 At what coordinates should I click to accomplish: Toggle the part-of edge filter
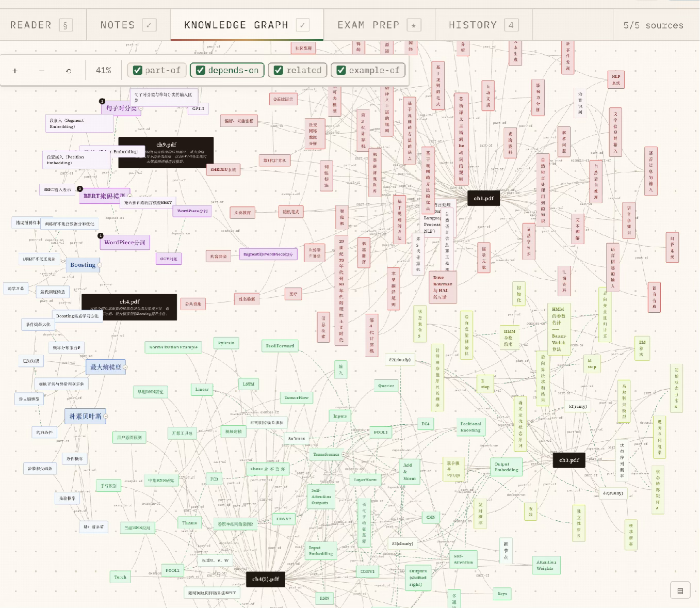(x=157, y=70)
